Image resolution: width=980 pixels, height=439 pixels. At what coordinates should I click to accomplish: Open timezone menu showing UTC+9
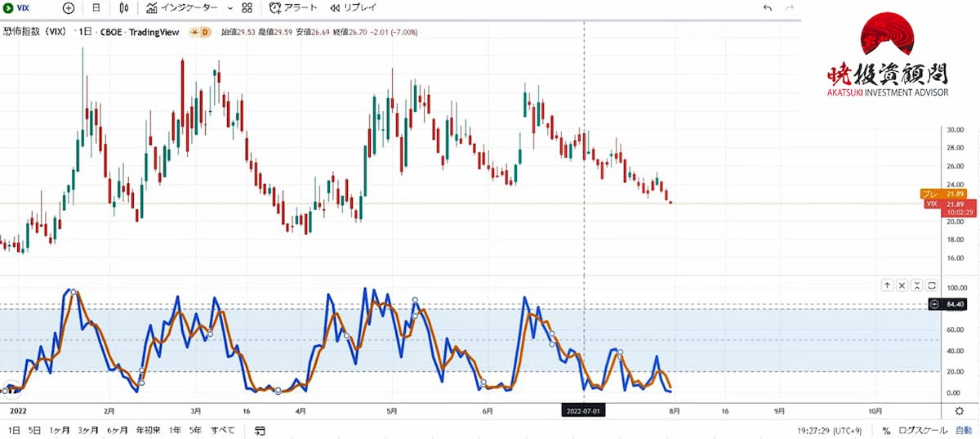[833, 430]
